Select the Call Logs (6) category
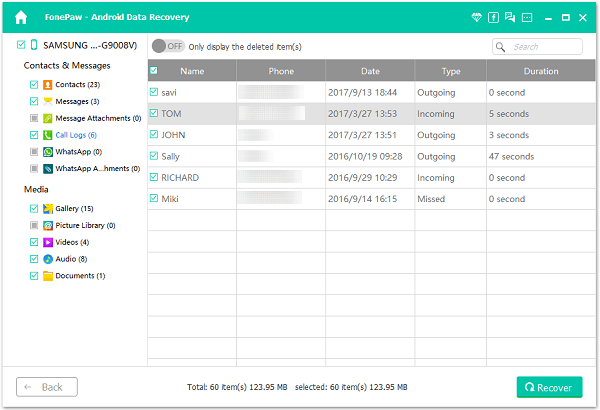This screenshot has width=600, height=410. tap(76, 135)
